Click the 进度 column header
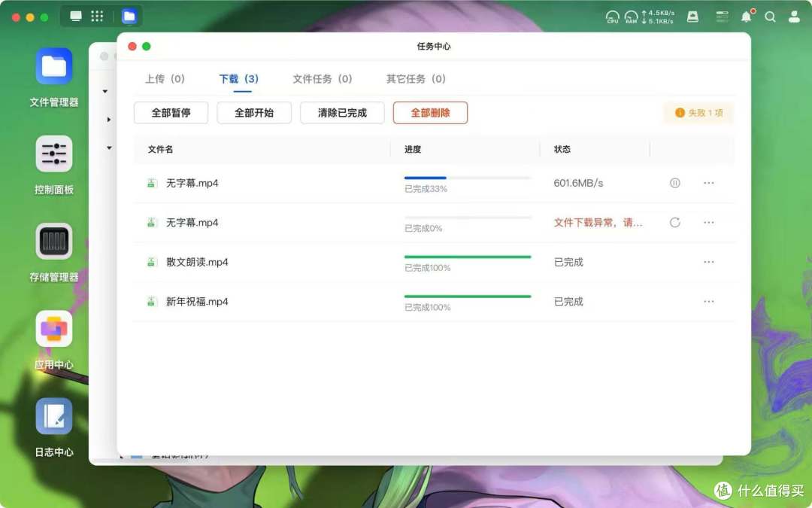The width and height of the screenshot is (812, 508). pyautogui.click(x=413, y=149)
